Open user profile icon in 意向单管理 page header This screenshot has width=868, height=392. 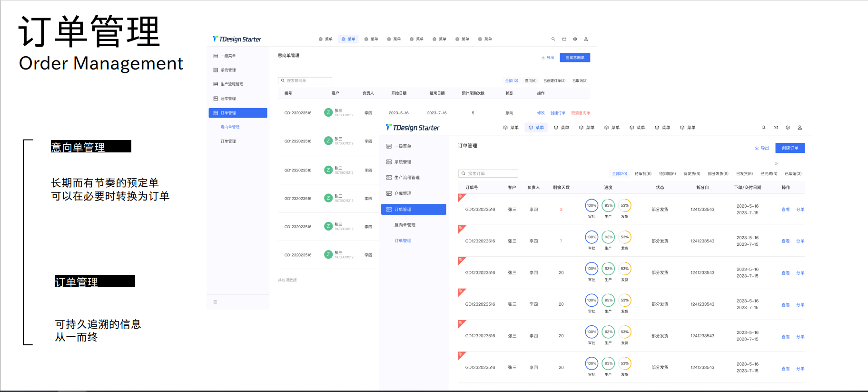point(586,39)
